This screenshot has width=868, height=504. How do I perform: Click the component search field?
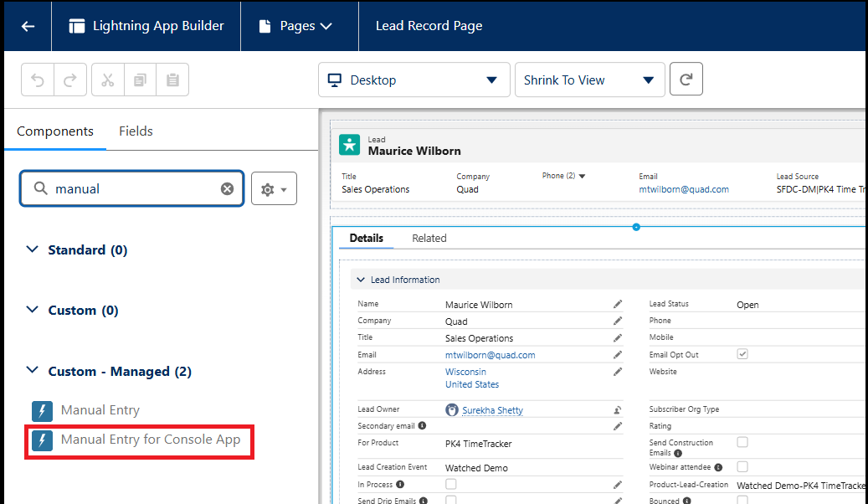click(131, 188)
